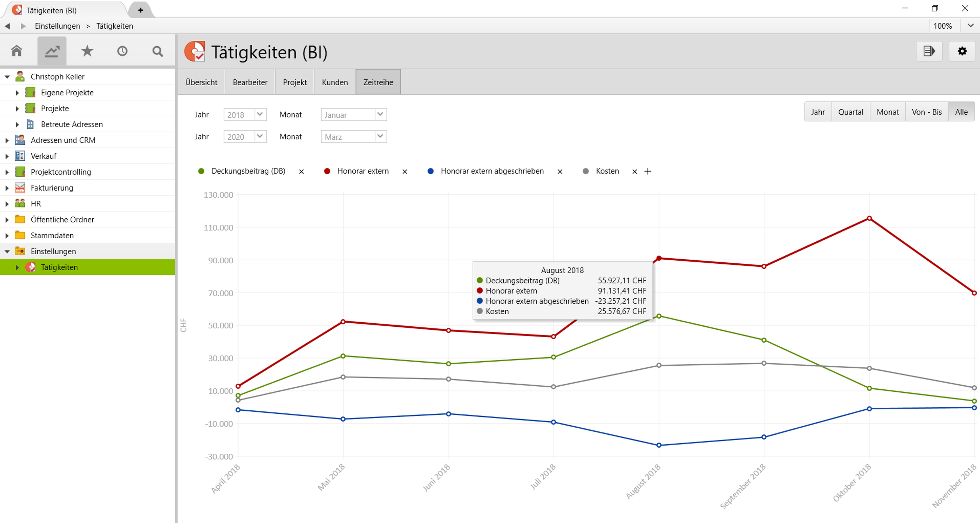
Task: Click Honorar extern Oktober 2018 data point
Action: coord(869,218)
